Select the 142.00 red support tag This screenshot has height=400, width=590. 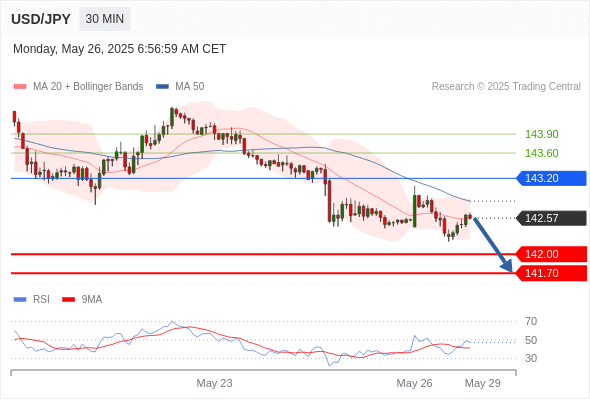(x=551, y=254)
